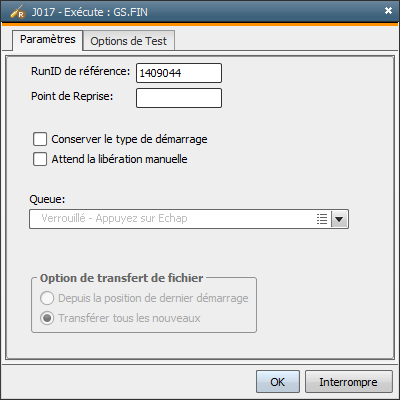400x400 pixels.
Task: Check Attend la libération manuelle
Action: click(x=40, y=159)
